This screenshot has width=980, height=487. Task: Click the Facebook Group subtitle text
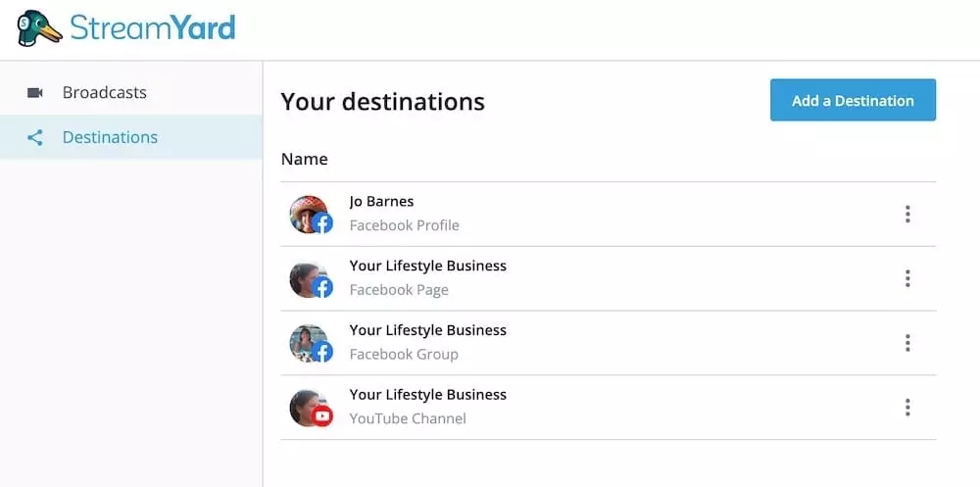coord(404,355)
